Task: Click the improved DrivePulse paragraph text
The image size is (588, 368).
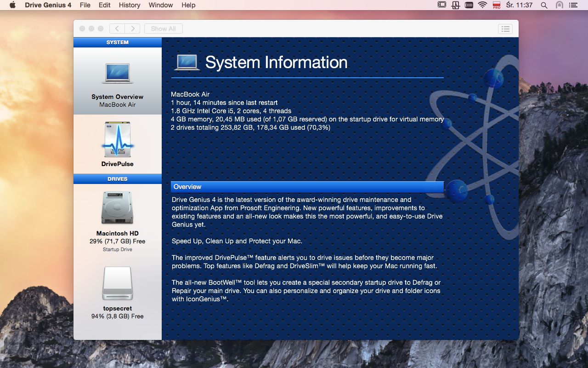Action: (x=305, y=262)
